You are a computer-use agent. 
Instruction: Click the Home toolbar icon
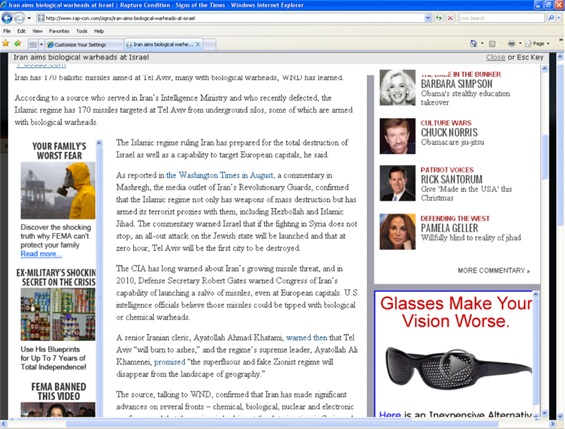tap(473, 44)
